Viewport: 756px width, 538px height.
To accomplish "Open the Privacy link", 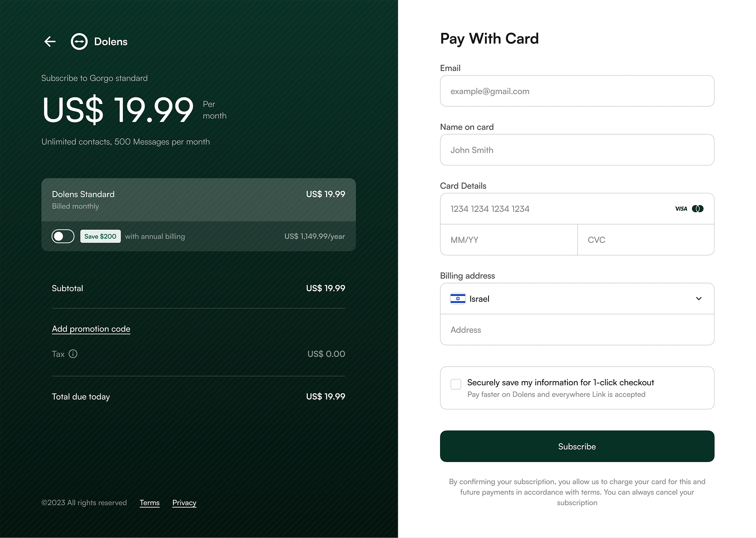I will [184, 503].
